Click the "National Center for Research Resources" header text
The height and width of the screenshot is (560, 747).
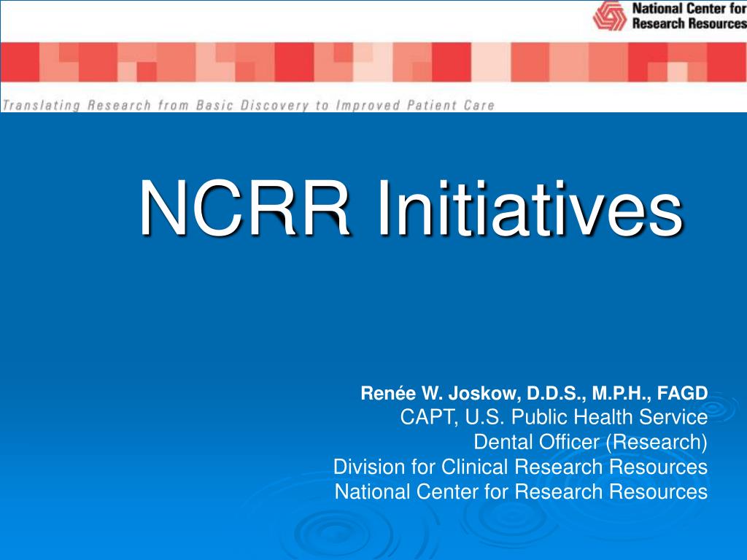(x=689, y=16)
